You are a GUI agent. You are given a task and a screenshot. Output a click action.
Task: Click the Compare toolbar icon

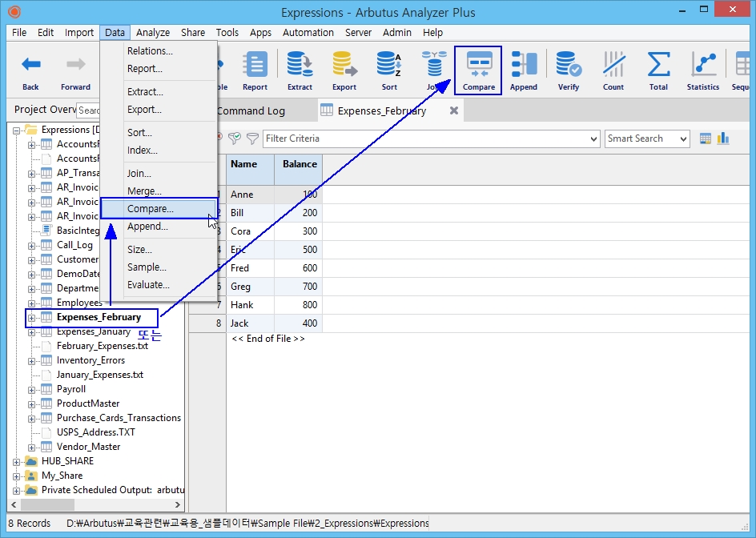point(479,65)
